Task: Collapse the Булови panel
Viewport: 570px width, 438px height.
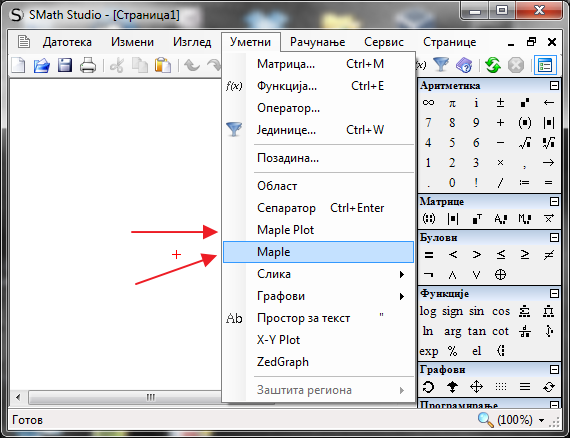Action: (x=554, y=238)
